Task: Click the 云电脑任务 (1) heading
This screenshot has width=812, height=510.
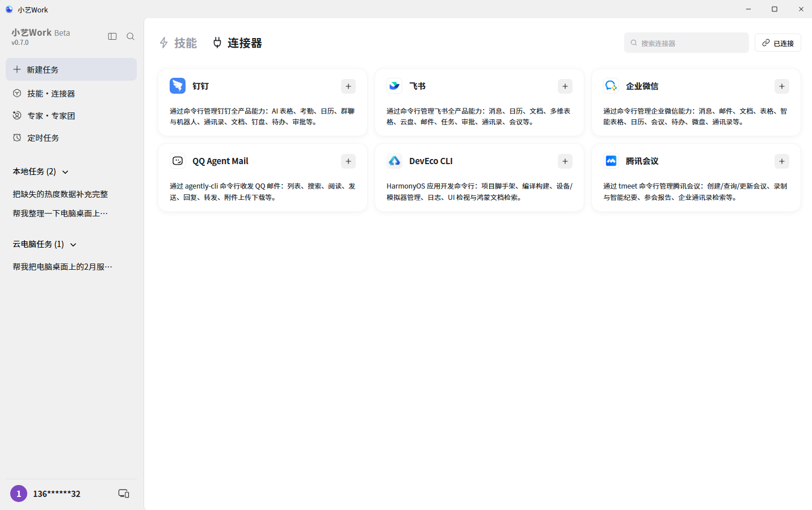Action: pyautogui.click(x=38, y=244)
